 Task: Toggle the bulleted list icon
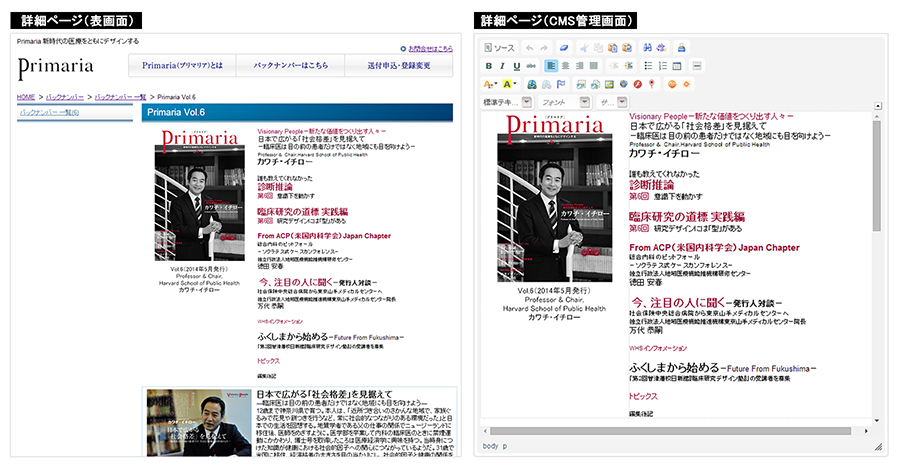coord(649,66)
